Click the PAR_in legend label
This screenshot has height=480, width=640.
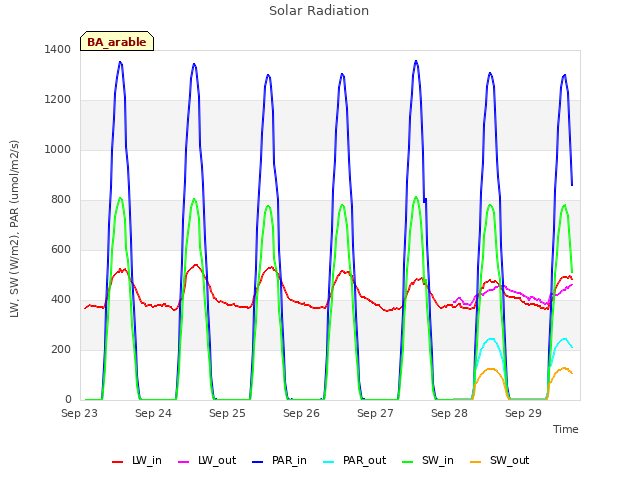pyautogui.click(x=289, y=461)
